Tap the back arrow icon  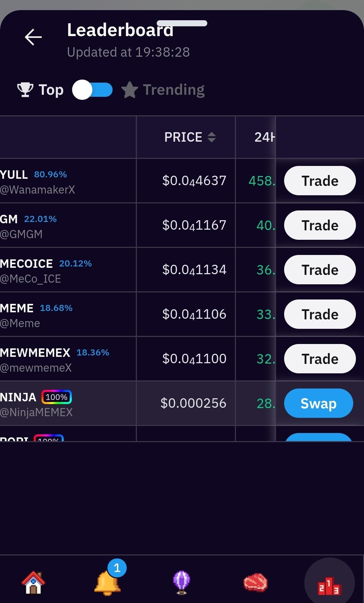click(x=33, y=37)
